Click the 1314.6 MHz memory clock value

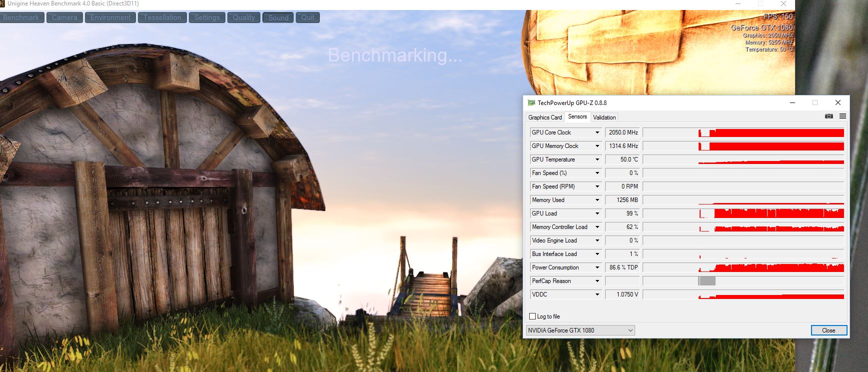pyautogui.click(x=623, y=146)
